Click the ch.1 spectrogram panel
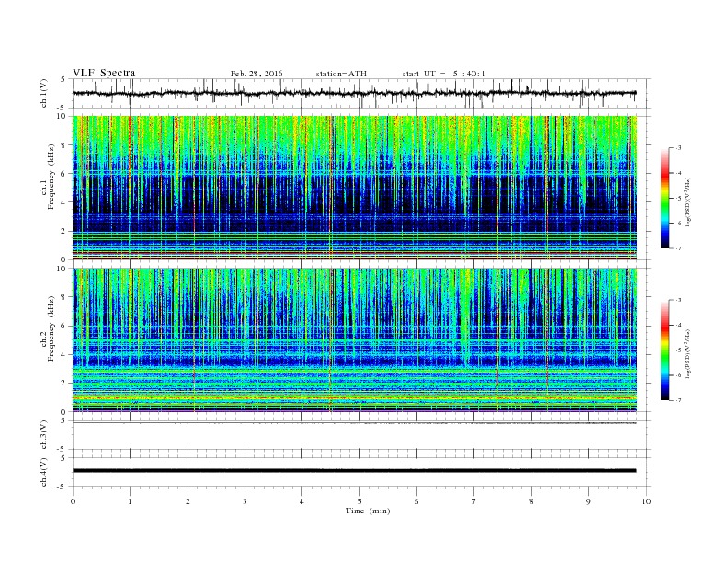Image resolution: width=728 pixels, height=563 pixels. point(355,188)
